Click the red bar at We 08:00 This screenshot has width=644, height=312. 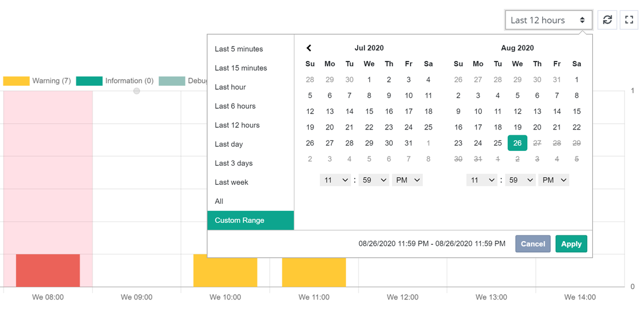tap(48, 271)
